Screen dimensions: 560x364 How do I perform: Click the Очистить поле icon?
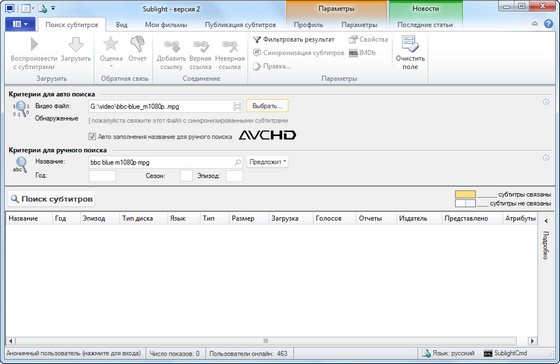[x=410, y=44]
